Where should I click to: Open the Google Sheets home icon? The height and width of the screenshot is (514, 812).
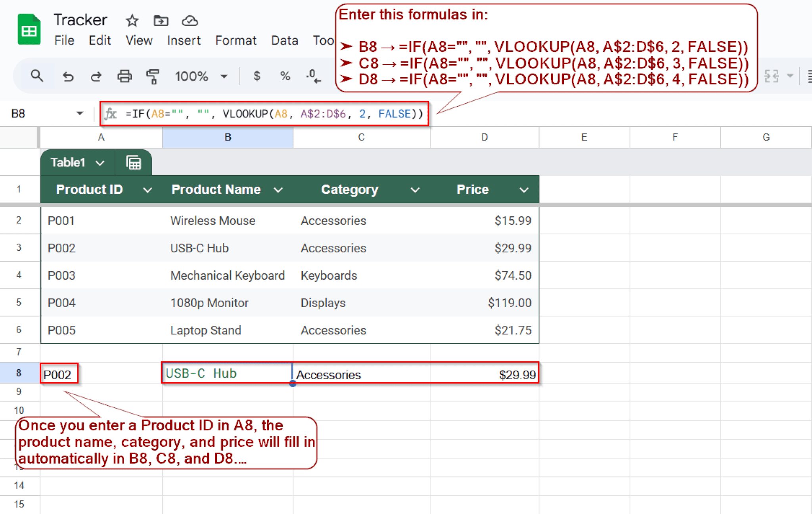[29, 29]
